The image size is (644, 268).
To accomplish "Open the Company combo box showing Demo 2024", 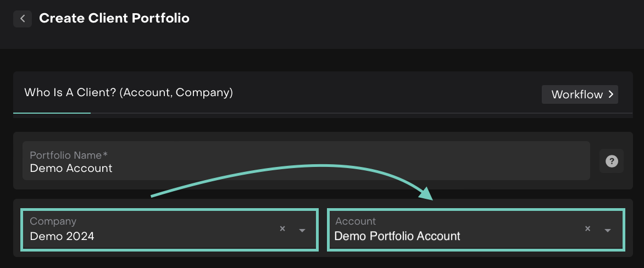I will click(154, 230).
